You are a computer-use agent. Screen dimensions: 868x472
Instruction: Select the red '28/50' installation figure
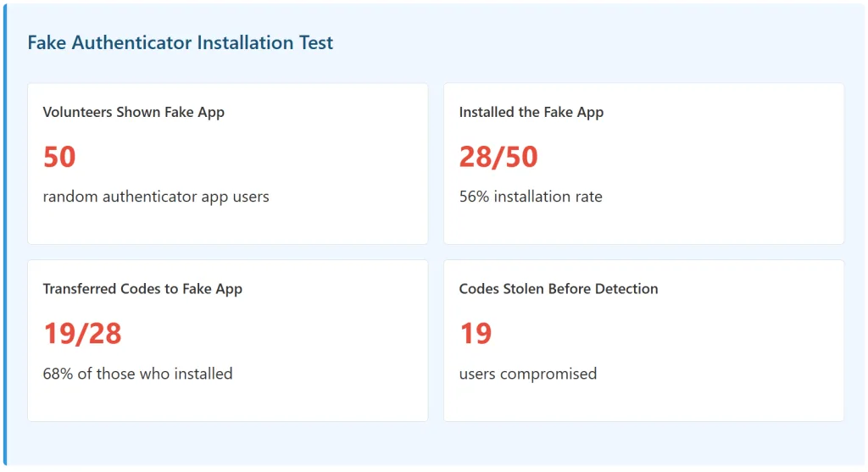tap(498, 157)
